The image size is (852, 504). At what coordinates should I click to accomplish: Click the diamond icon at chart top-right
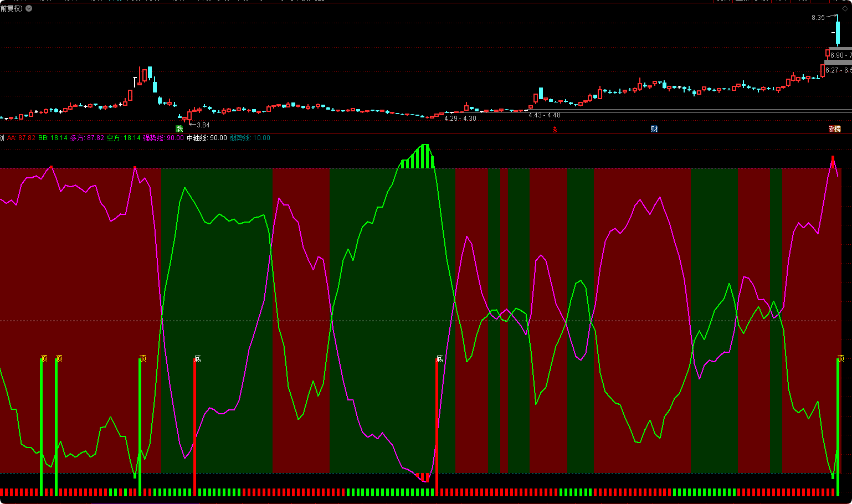tap(845, 8)
